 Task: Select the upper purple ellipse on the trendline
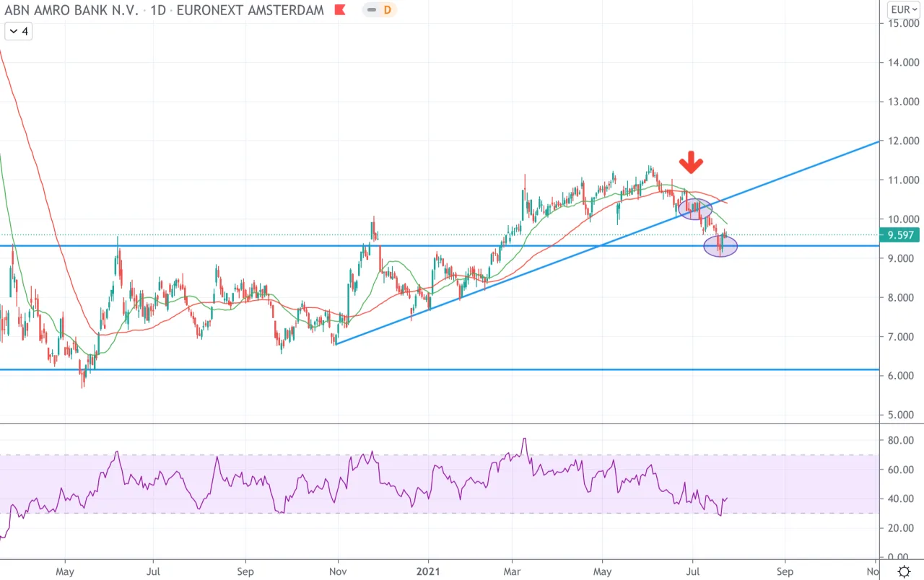(x=695, y=209)
